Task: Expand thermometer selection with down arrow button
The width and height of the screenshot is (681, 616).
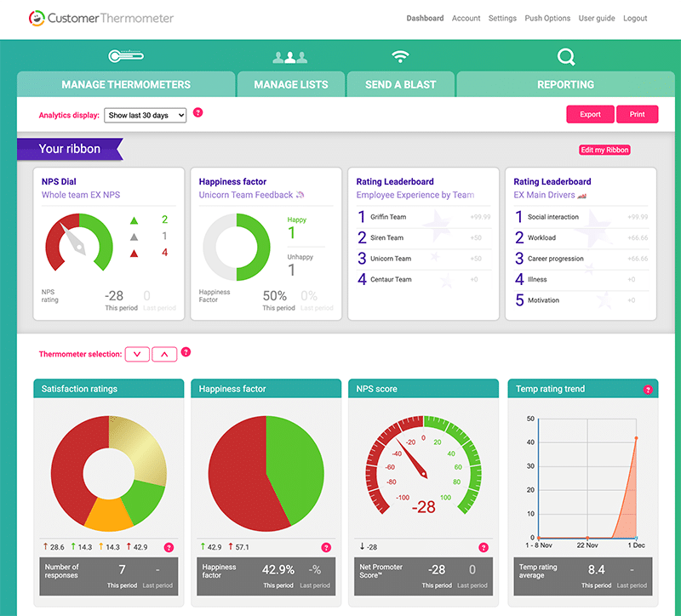Action: pos(137,354)
